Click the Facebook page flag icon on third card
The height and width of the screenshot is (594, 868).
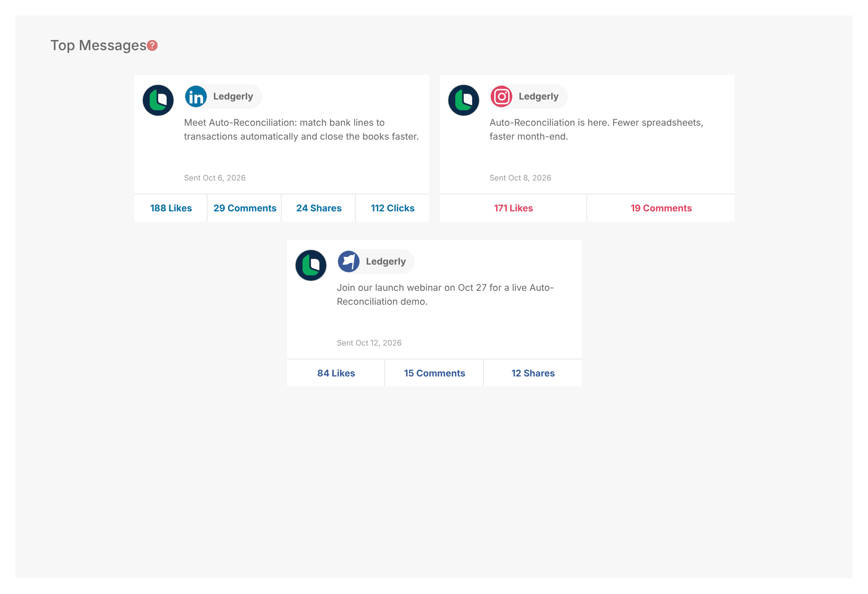[x=349, y=262]
